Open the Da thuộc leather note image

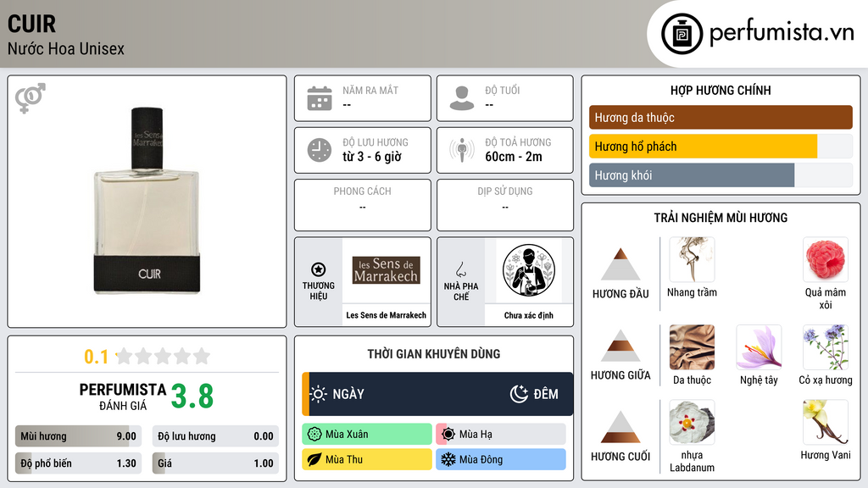tap(692, 347)
